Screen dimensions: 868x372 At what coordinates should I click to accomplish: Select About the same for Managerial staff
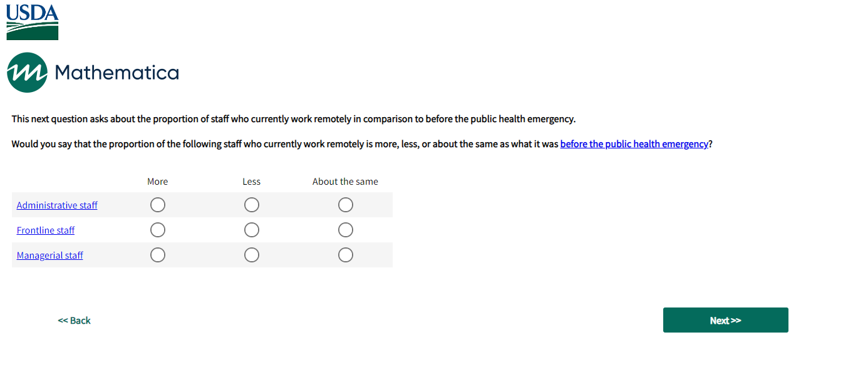pos(346,256)
